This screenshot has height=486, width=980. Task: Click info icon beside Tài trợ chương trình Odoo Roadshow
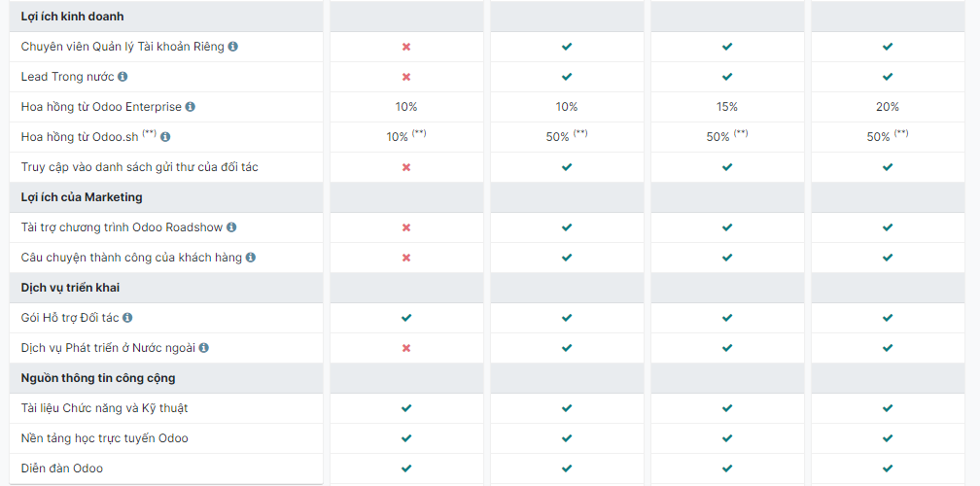point(231,226)
